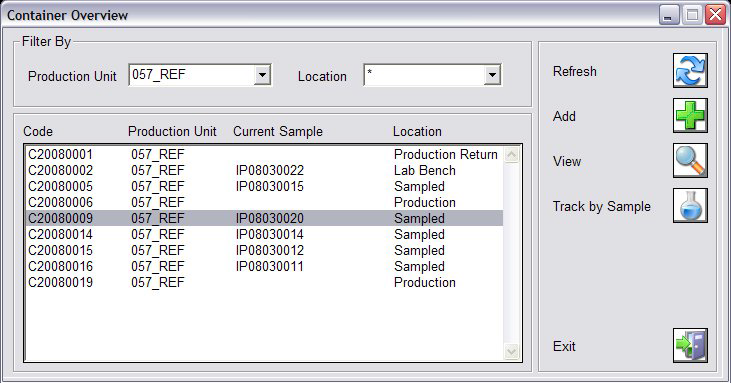This screenshot has height=383, width=731.
Task: Click the green plus Add icon
Action: 690,115
